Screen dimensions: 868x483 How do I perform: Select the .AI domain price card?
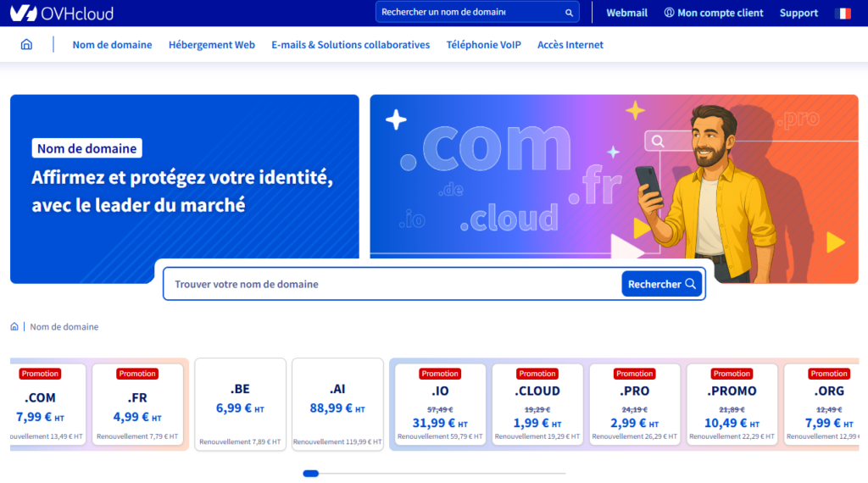pos(337,403)
